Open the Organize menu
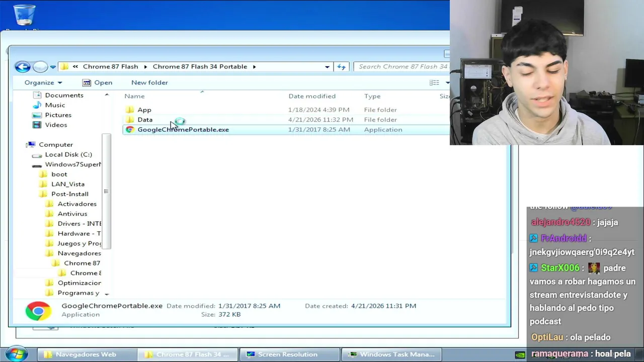The width and height of the screenshot is (644, 362). [x=43, y=82]
